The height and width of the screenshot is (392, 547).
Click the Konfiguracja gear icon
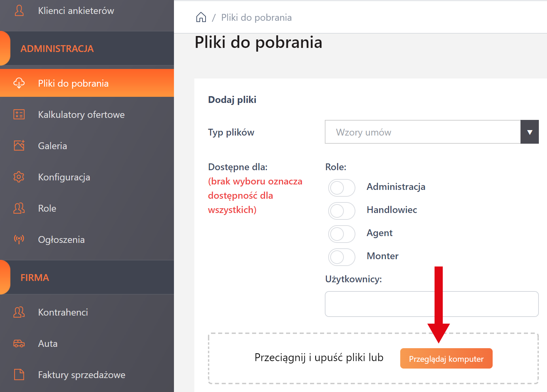pyautogui.click(x=19, y=177)
